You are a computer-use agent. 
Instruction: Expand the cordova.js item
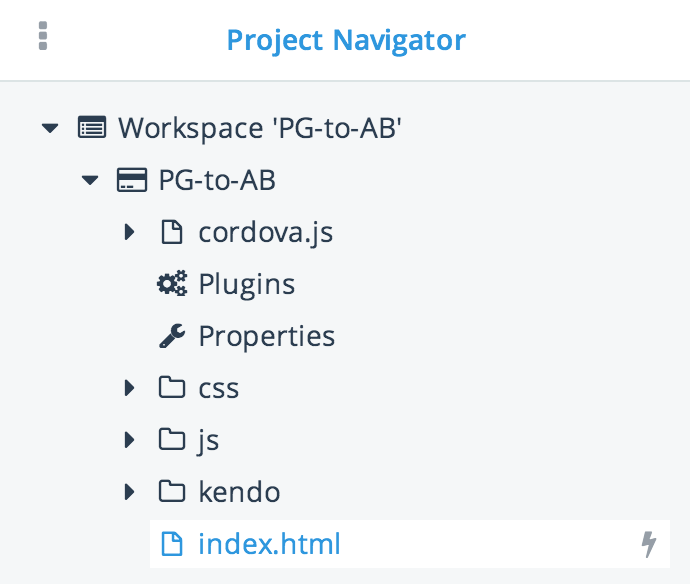tap(129, 232)
